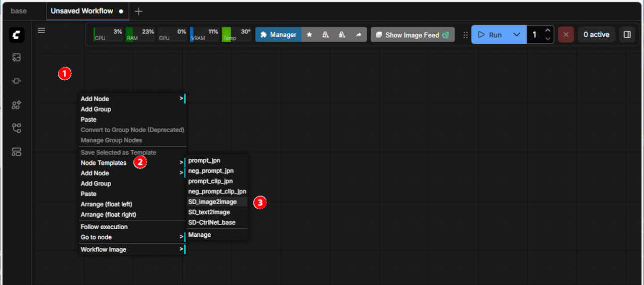Open a new workflow tab with plus
This screenshot has width=644, height=285.
pyautogui.click(x=139, y=11)
